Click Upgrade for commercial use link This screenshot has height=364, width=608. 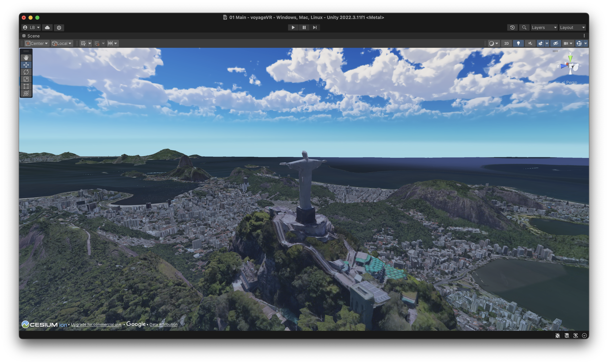96,324
